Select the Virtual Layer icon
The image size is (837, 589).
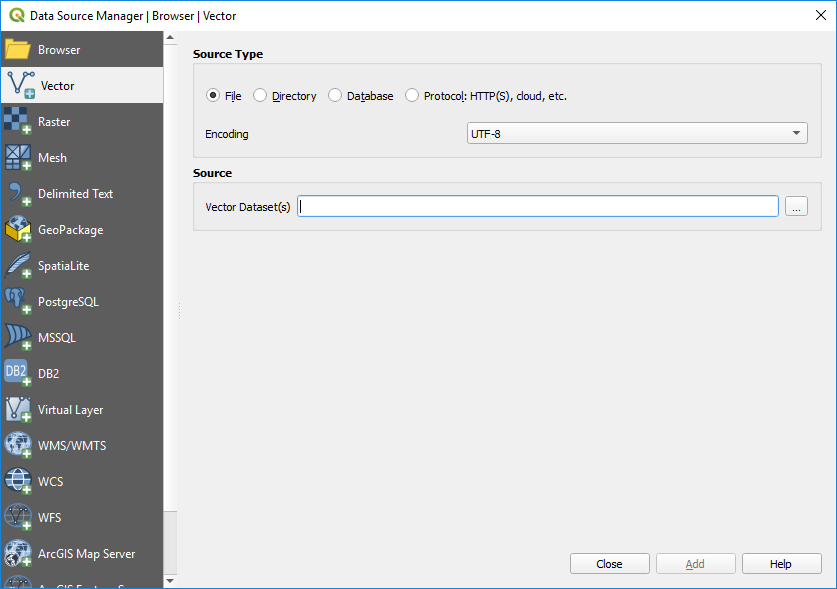pyautogui.click(x=18, y=409)
